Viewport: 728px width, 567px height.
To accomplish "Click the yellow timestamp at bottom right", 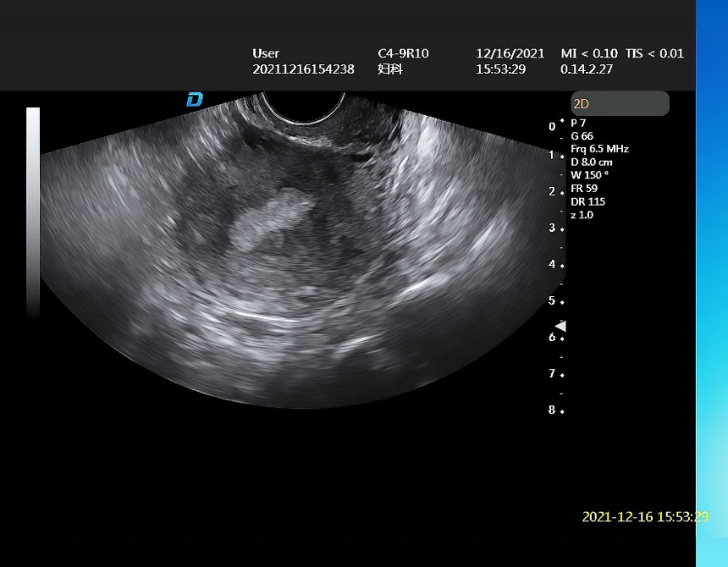I will (x=645, y=516).
